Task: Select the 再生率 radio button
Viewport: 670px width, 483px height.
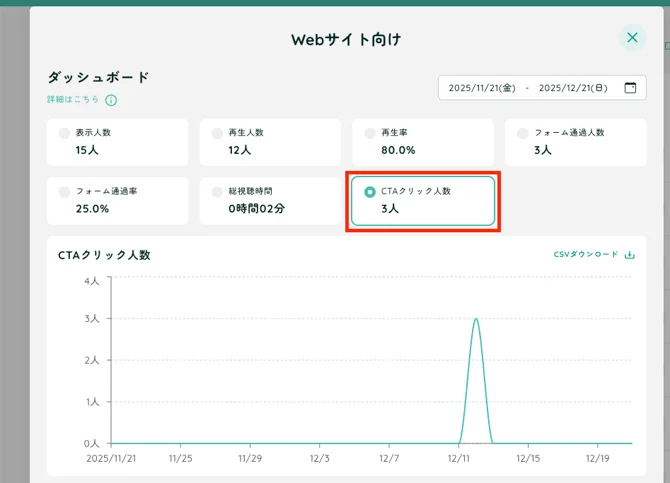Action: [x=370, y=133]
